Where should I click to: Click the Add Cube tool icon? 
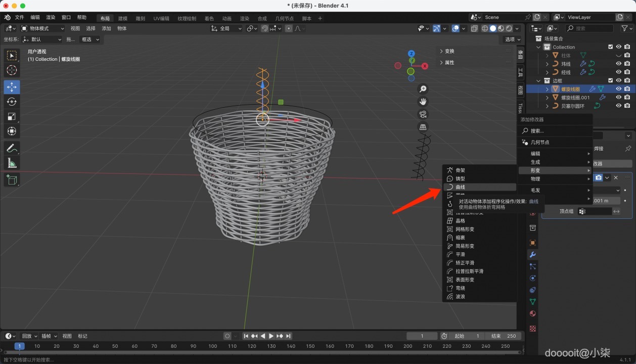tap(12, 179)
